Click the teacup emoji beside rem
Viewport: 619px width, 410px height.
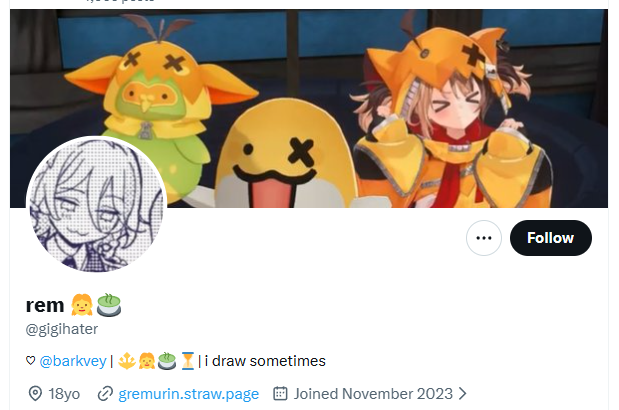109,305
